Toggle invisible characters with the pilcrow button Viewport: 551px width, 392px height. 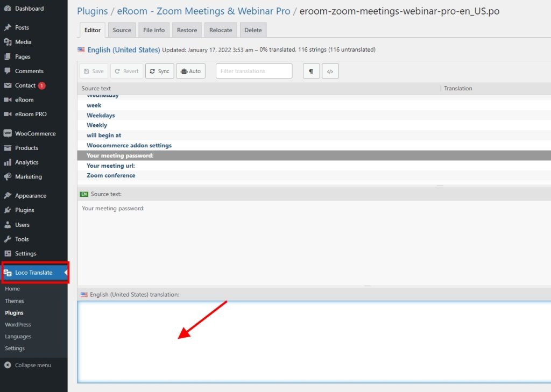pos(311,70)
